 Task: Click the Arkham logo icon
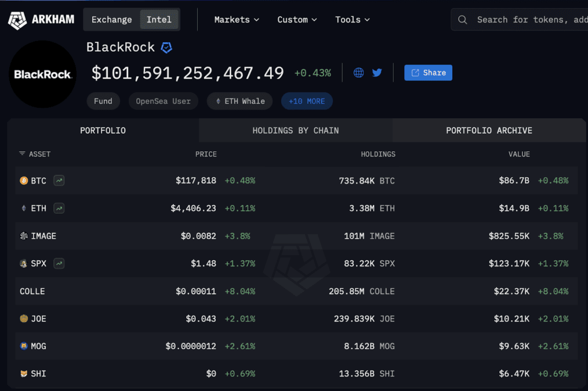pyautogui.click(x=17, y=20)
